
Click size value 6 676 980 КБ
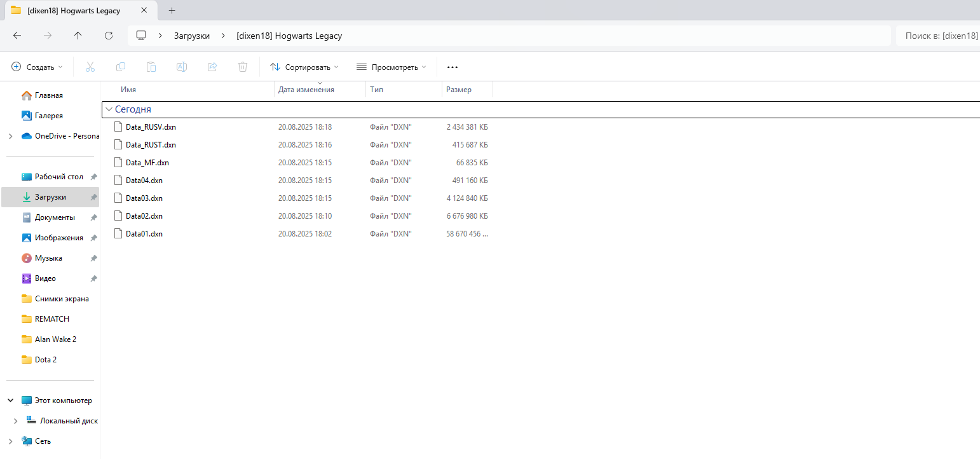click(467, 216)
